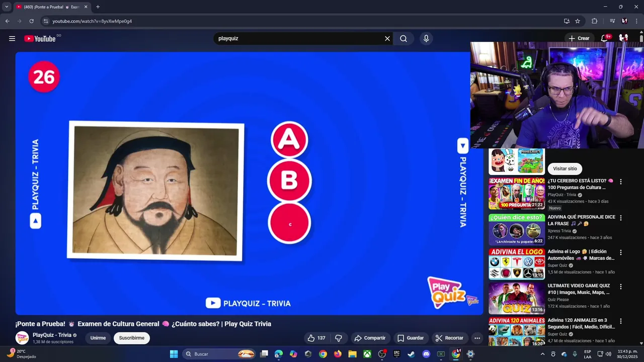
Task: Open options for Adivina el Logo video
Action: [620, 252]
